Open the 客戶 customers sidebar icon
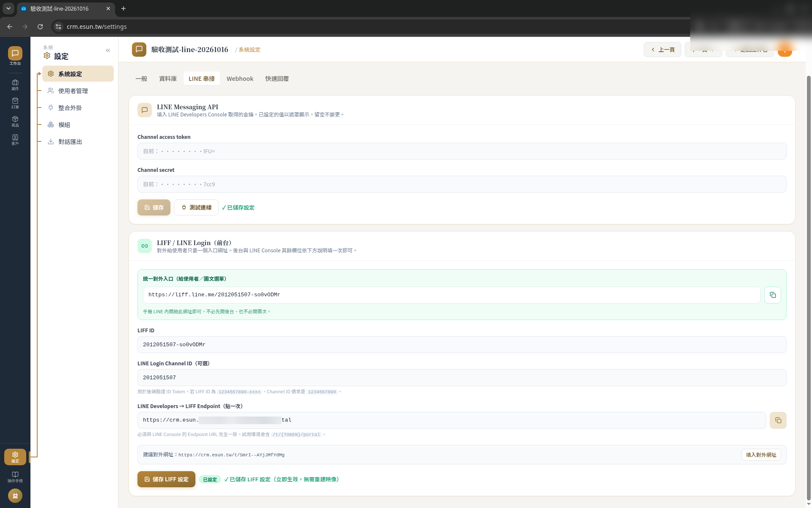The image size is (812, 508). pyautogui.click(x=15, y=139)
